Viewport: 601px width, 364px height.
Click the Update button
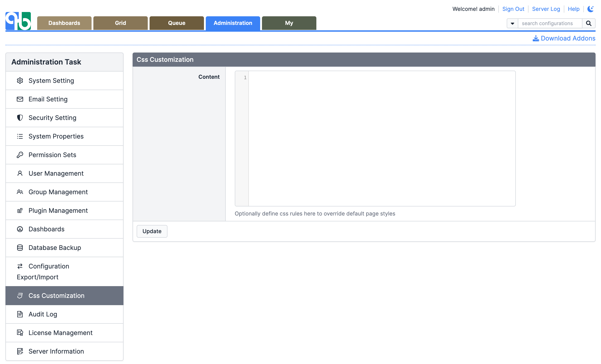pyautogui.click(x=152, y=231)
